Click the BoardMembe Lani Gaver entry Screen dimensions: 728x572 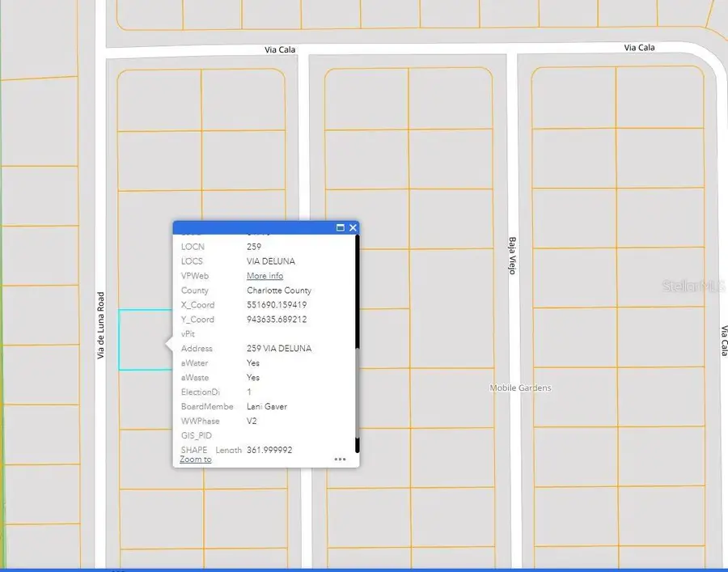pos(267,406)
